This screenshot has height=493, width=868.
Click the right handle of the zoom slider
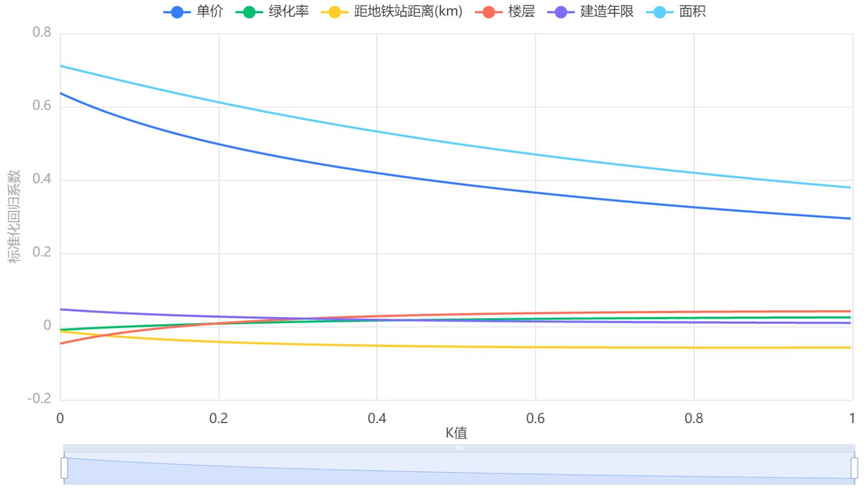tap(854, 468)
